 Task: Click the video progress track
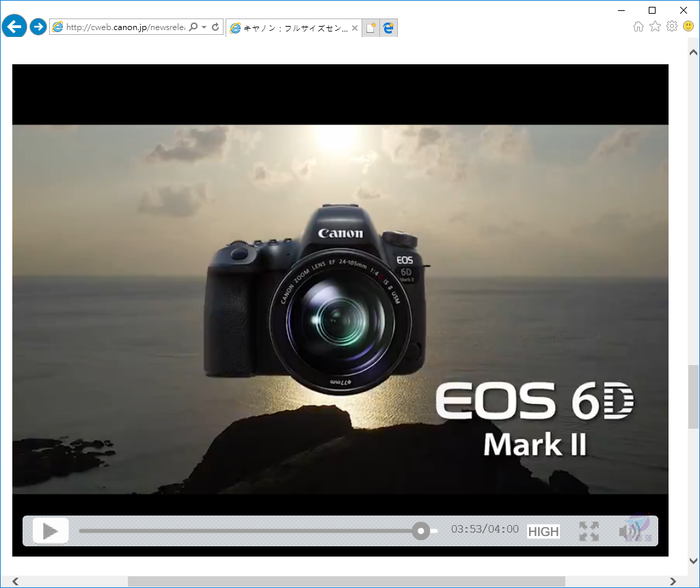[258, 531]
